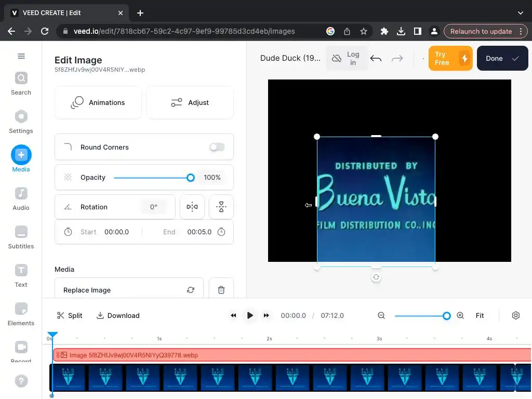Click the rotate handle below the image
The width and height of the screenshot is (532, 399).
[x=376, y=277]
